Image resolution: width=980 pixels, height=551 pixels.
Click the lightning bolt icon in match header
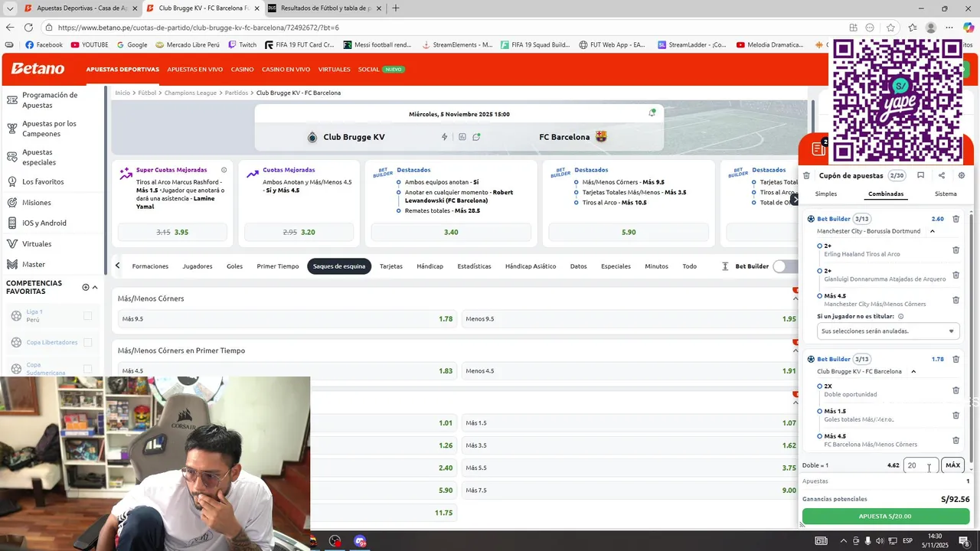[444, 137]
